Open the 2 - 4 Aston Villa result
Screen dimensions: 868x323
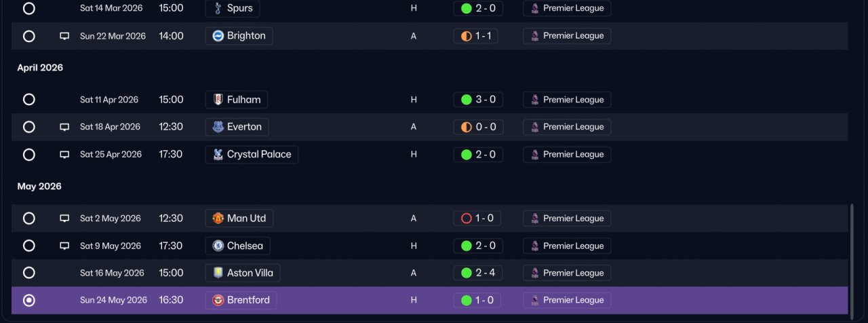click(x=478, y=273)
